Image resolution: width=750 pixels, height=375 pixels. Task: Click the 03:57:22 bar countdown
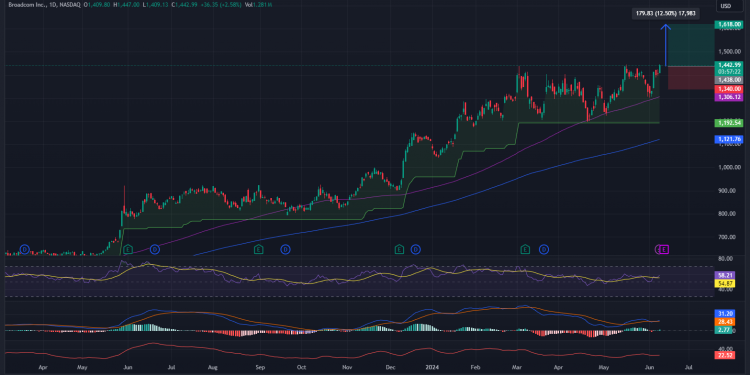pyautogui.click(x=728, y=71)
